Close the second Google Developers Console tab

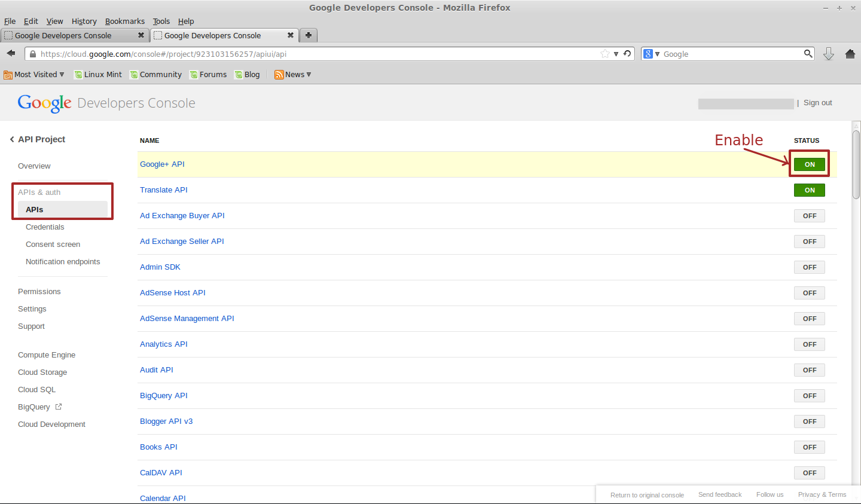pyautogui.click(x=291, y=35)
